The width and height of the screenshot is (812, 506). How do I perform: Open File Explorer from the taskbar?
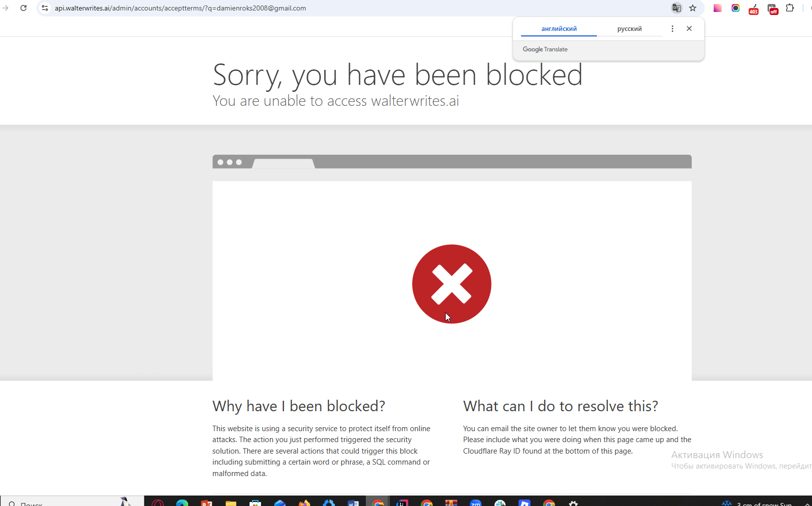(x=231, y=503)
